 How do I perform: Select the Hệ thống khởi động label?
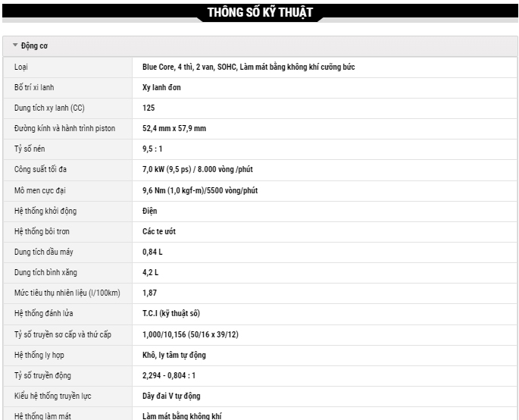tap(45, 211)
